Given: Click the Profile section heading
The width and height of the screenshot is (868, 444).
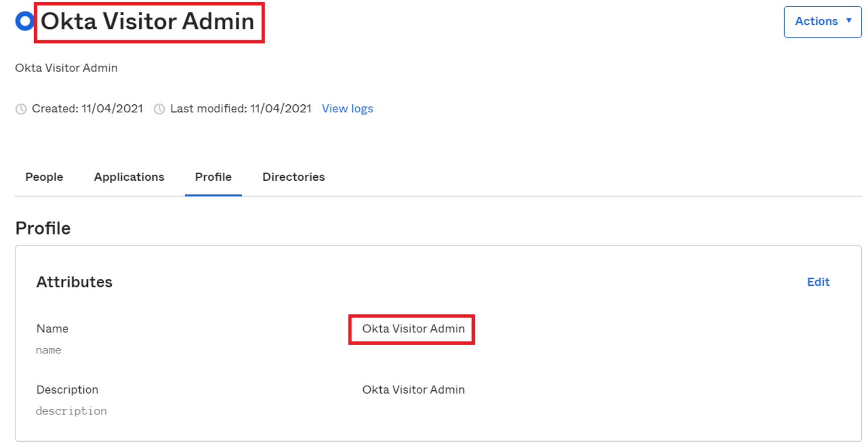Looking at the screenshot, I should (x=43, y=229).
